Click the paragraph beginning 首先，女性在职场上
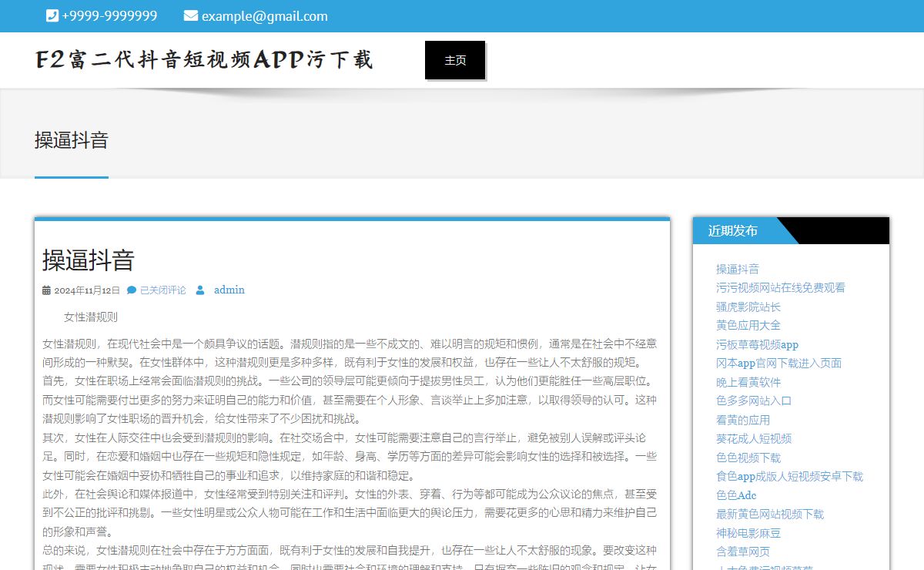This screenshot has width=924, height=570. click(x=350, y=400)
